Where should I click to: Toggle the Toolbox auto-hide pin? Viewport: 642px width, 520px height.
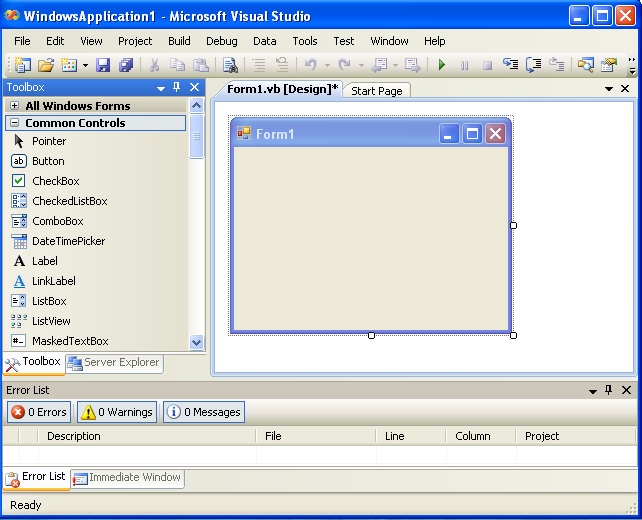tap(177, 87)
